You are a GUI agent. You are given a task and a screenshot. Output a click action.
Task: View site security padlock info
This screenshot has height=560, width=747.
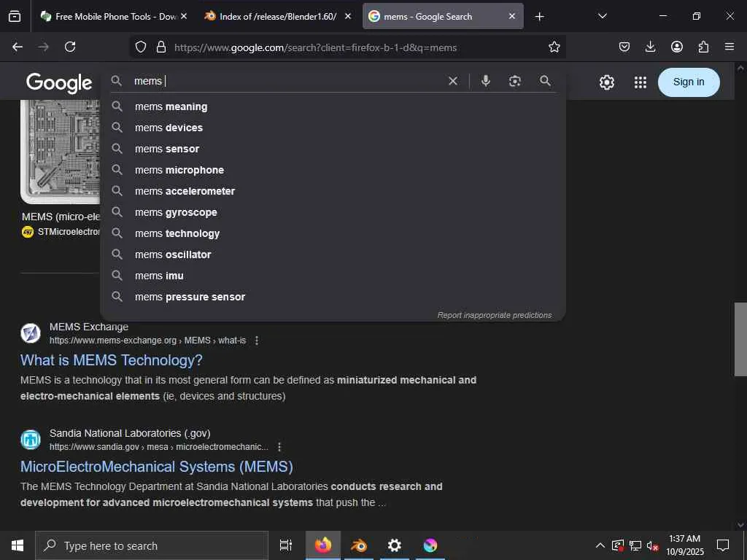161,47
